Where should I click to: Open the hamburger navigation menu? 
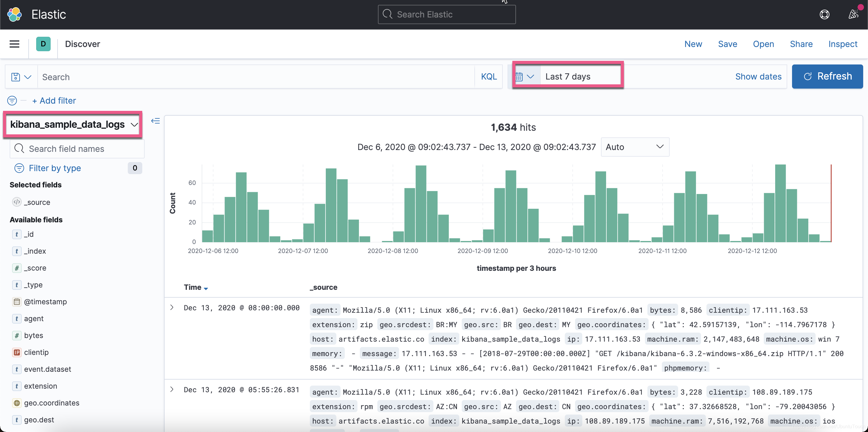14,44
